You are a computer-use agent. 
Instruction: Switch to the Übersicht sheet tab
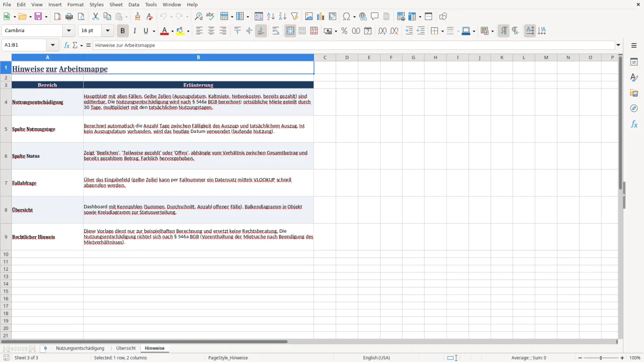point(126,348)
